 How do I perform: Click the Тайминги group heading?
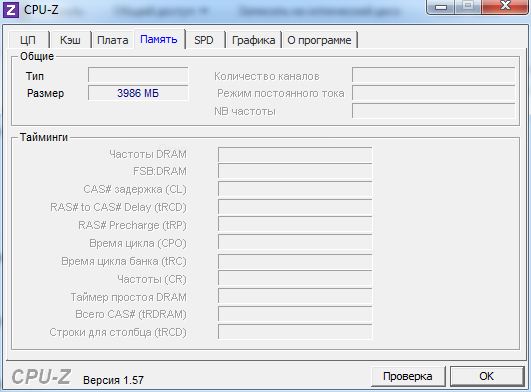[44, 137]
